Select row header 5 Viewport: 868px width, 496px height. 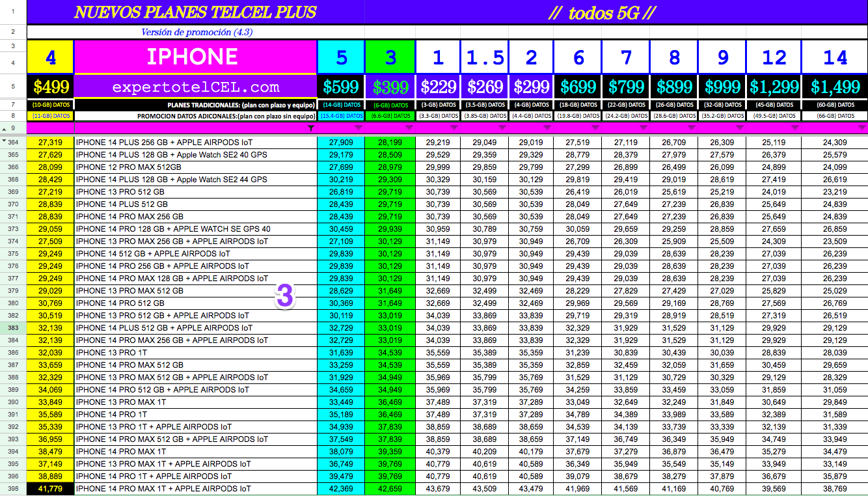(13, 87)
